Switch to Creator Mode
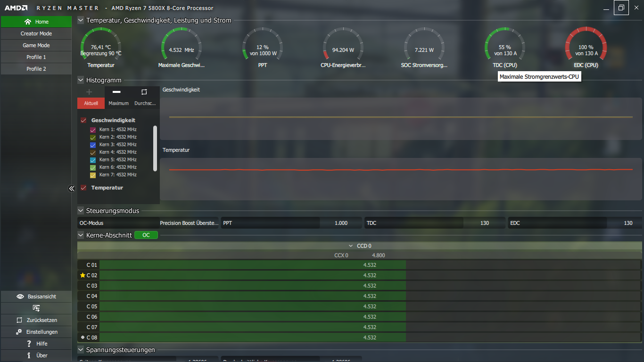This screenshot has width=644, height=362. [x=36, y=33]
